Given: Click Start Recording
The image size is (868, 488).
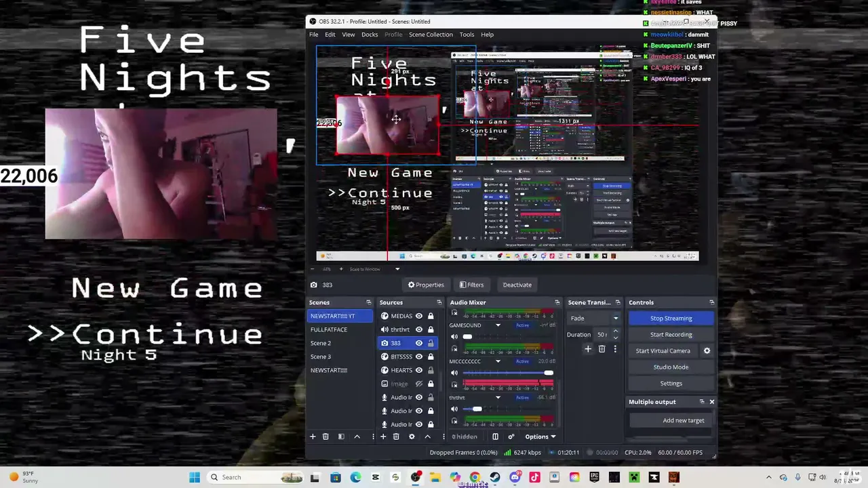Looking at the screenshot, I should [671, 335].
